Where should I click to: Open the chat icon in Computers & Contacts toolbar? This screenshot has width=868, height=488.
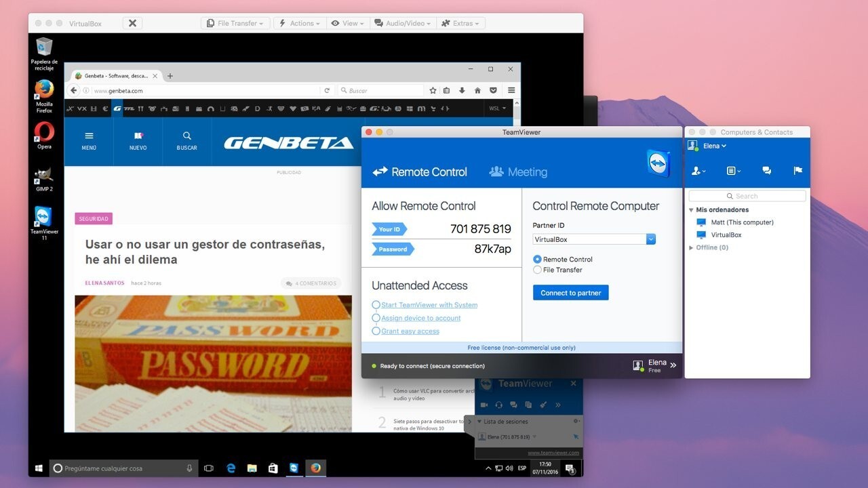[766, 170]
